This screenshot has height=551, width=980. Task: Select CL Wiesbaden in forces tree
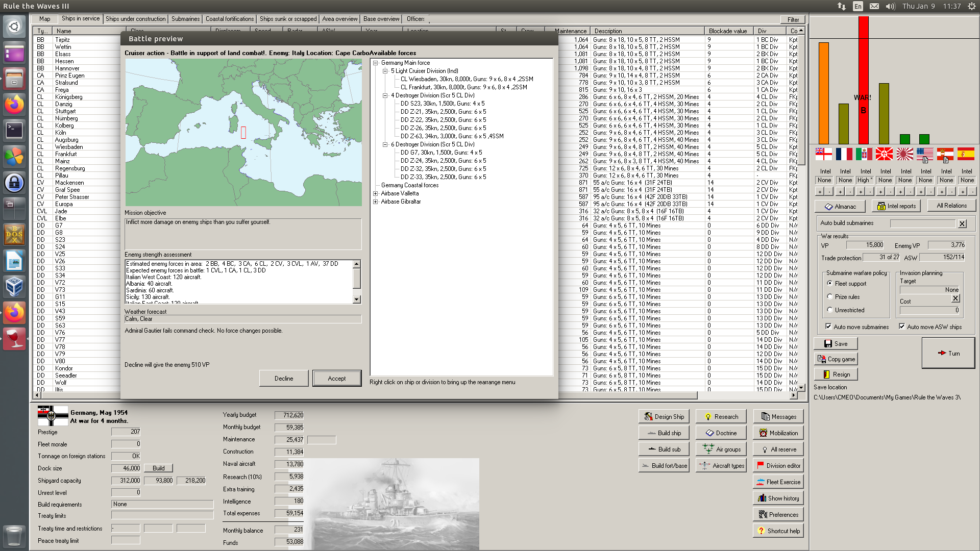pos(467,79)
